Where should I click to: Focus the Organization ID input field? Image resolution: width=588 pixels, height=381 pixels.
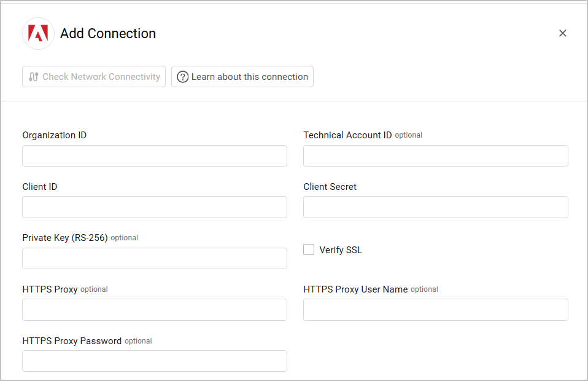click(x=155, y=156)
